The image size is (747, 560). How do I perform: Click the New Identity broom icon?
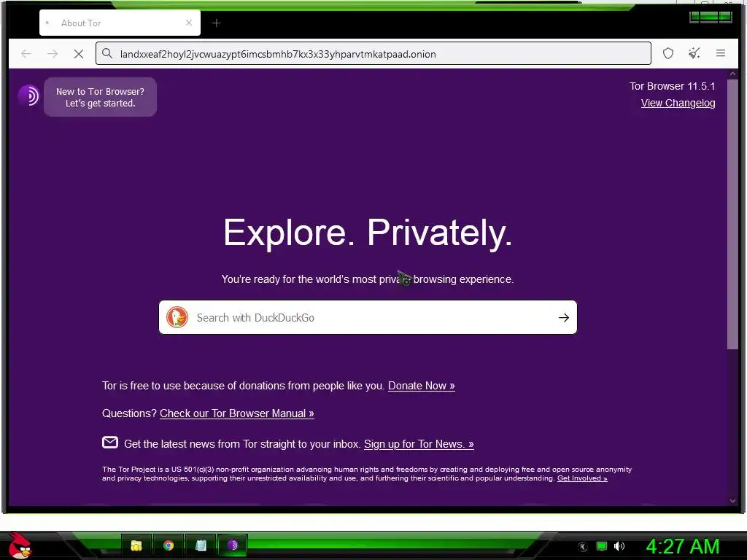point(694,53)
